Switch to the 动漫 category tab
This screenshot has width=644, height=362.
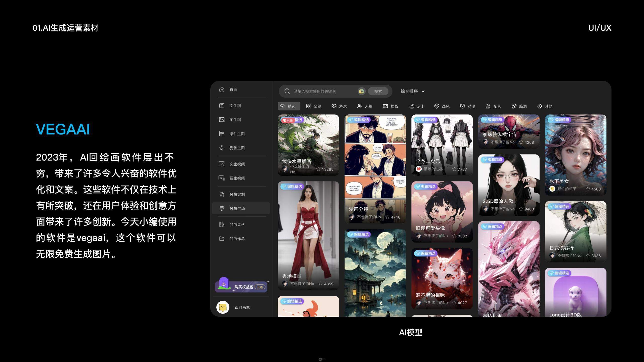click(467, 106)
